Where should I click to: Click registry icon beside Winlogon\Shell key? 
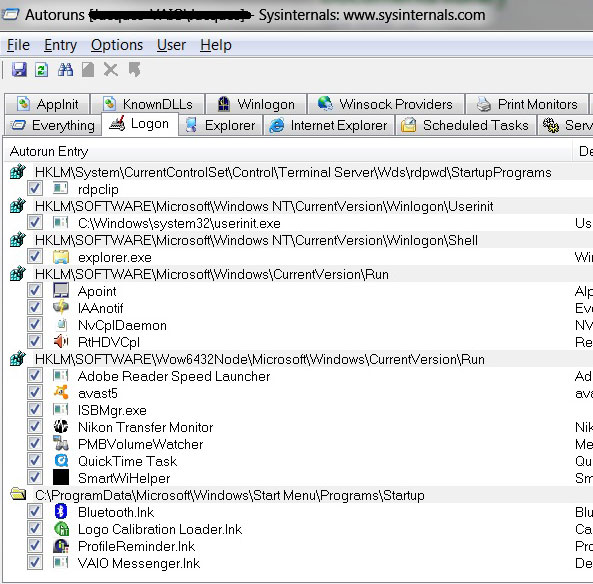pos(18,240)
